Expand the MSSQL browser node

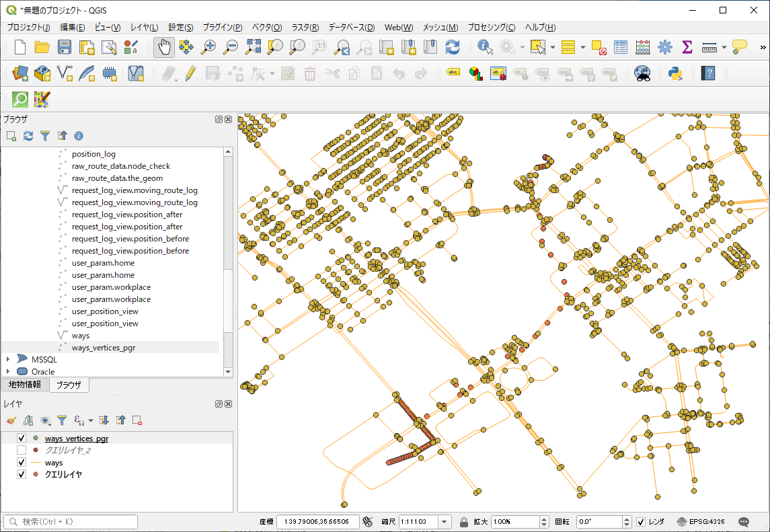(8, 360)
